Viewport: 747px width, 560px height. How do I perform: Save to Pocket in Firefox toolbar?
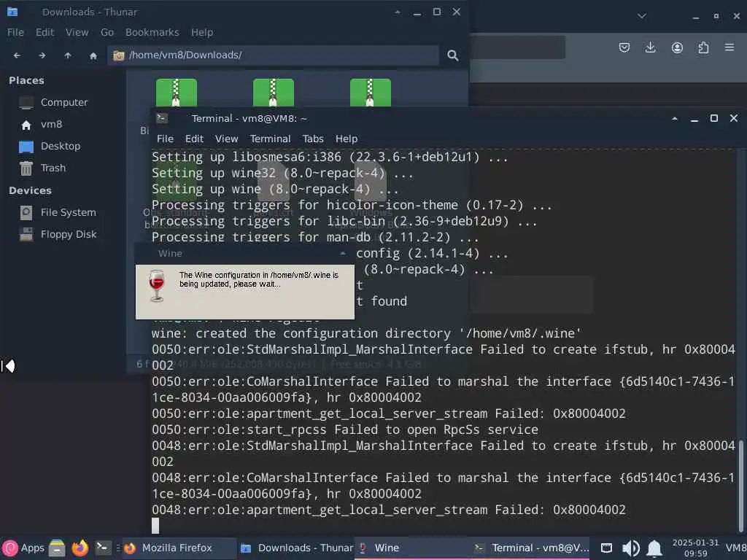tap(624, 47)
